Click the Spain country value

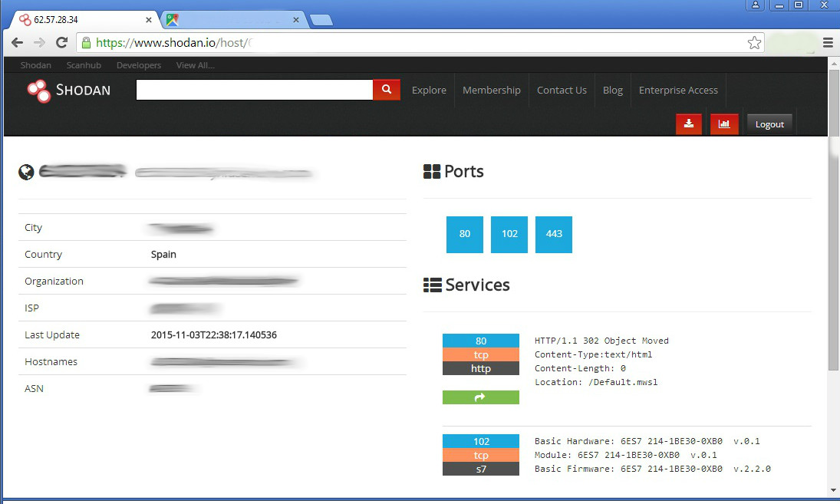[x=163, y=255]
